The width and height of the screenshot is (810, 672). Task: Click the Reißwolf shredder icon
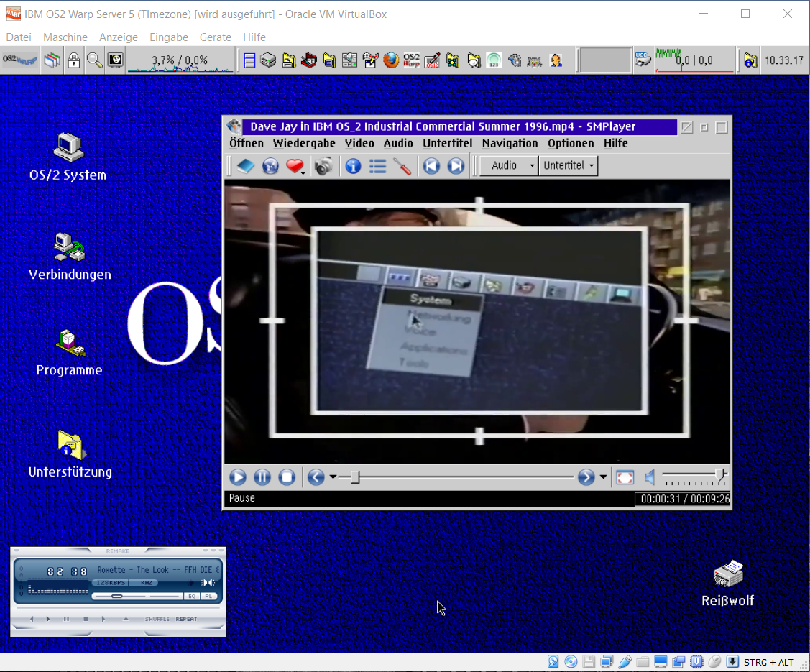[728, 574]
